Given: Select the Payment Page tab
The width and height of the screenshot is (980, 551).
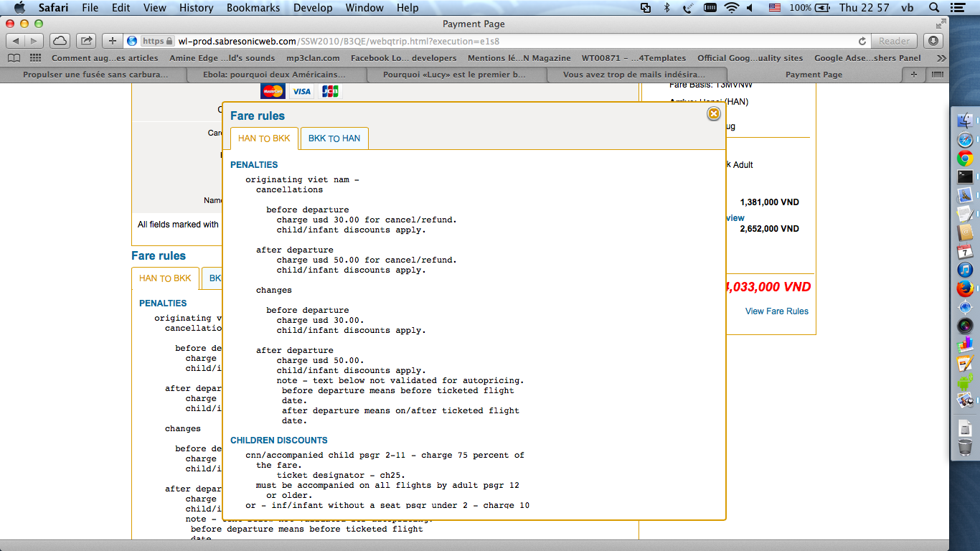Looking at the screenshot, I should pos(814,74).
